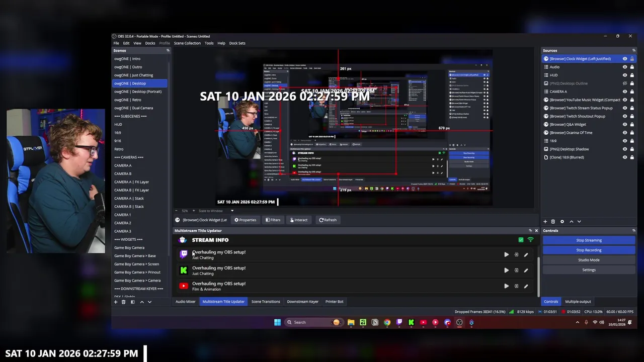Image resolution: width=644 pixels, height=362 pixels.
Task: Add a new source with the plus icon
Action: (x=545, y=221)
